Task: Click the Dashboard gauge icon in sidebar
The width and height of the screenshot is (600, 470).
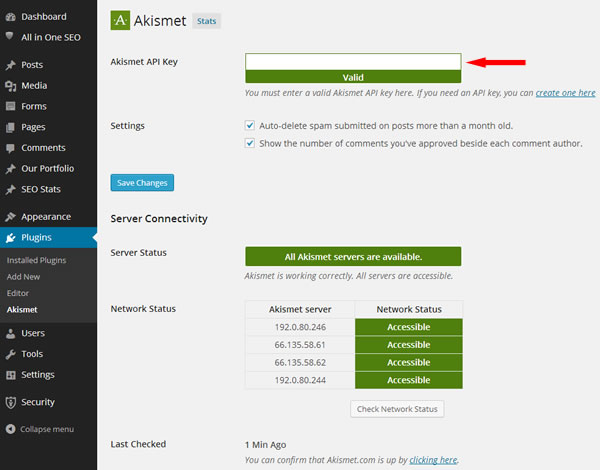Action: pyautogui.click(x=10, y=17)
